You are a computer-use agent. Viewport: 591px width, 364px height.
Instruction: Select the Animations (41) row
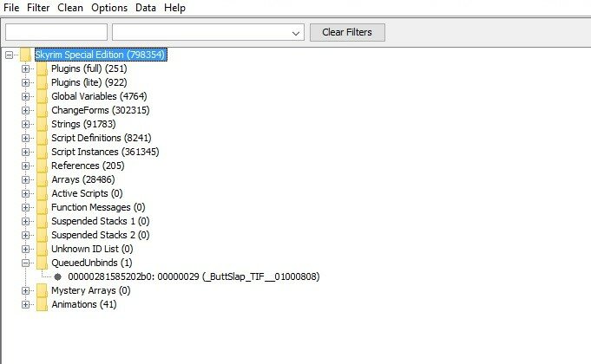coord(83,304)
